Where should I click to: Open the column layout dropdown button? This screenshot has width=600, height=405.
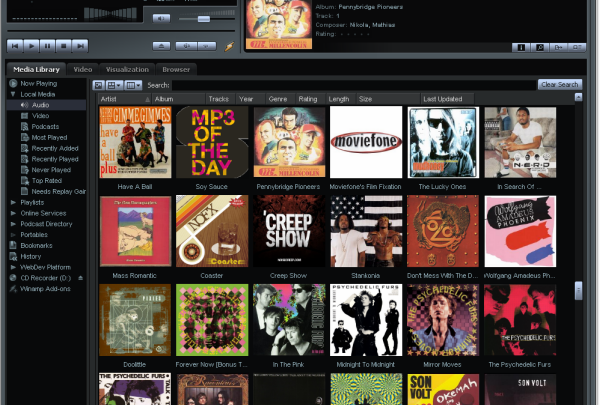click(x=134, y=85)
